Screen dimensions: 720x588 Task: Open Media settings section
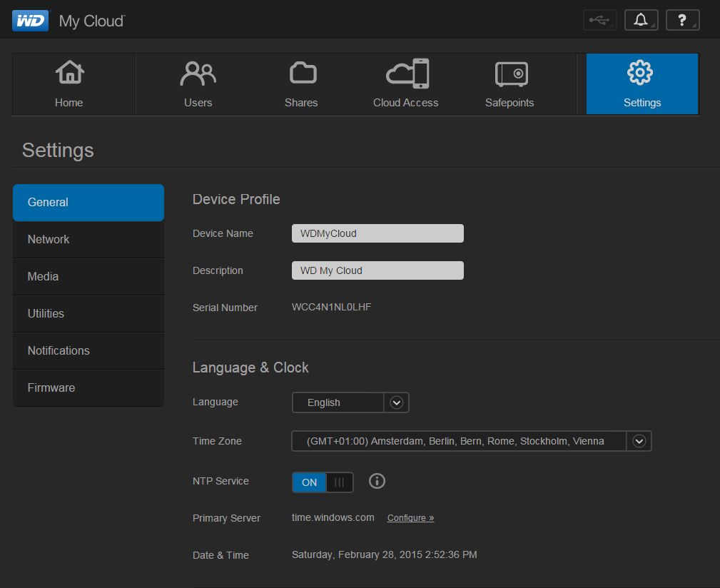(88, 277)
